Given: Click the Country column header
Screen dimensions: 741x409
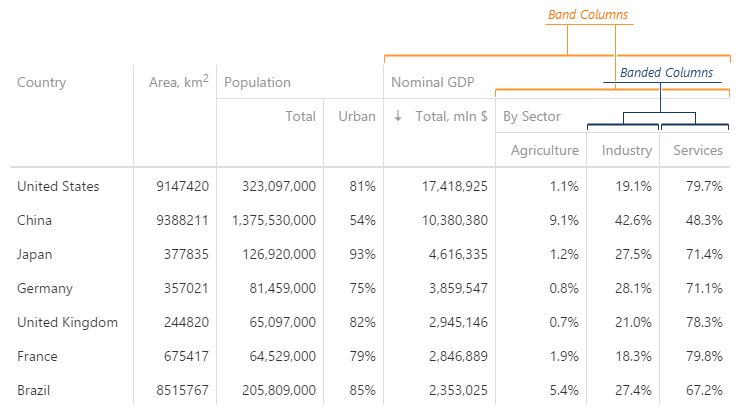Looking at the screenshot, I should (x=42, y=82).
